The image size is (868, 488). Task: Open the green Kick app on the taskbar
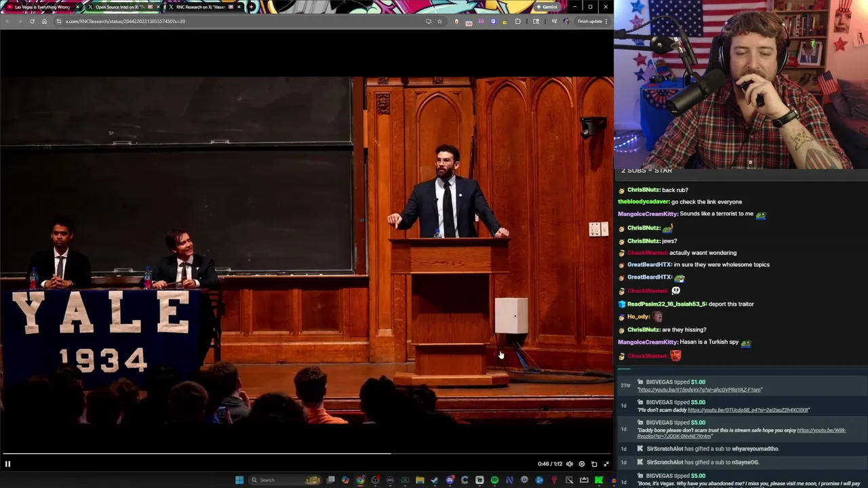pos(599,480)
